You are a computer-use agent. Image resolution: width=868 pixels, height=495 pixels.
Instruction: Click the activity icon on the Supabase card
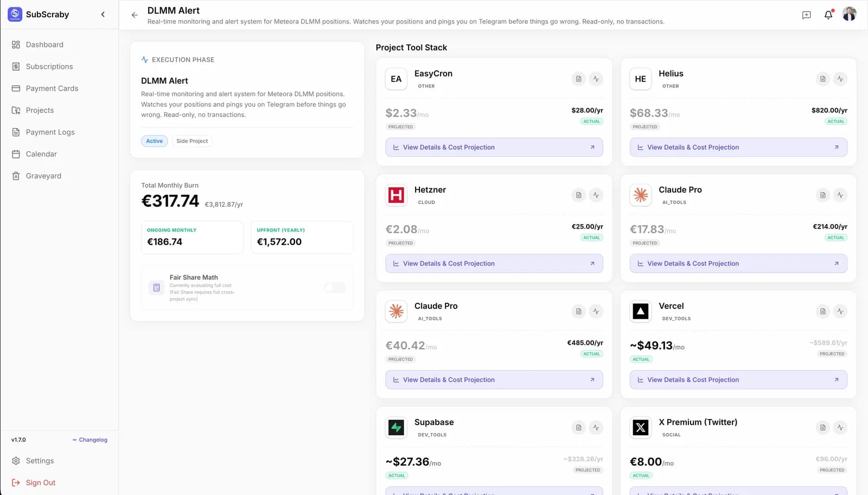pyautogui.click(x=596, y=428)
